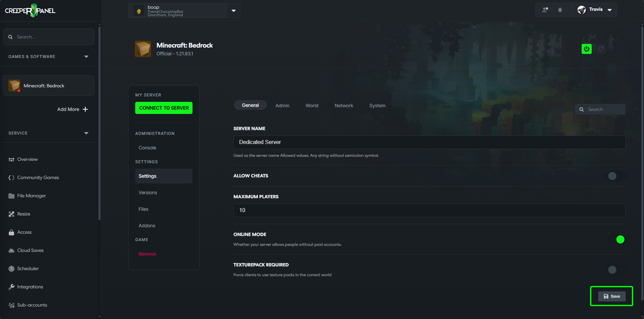Enable the Allow Cheats toggle
Screen dimensions: 644x319
click(x=616, y=176)
